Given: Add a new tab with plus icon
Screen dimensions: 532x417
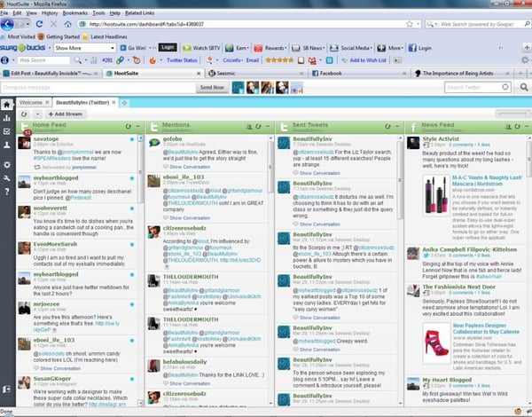Looking at the screenshot, I should 124,103.
